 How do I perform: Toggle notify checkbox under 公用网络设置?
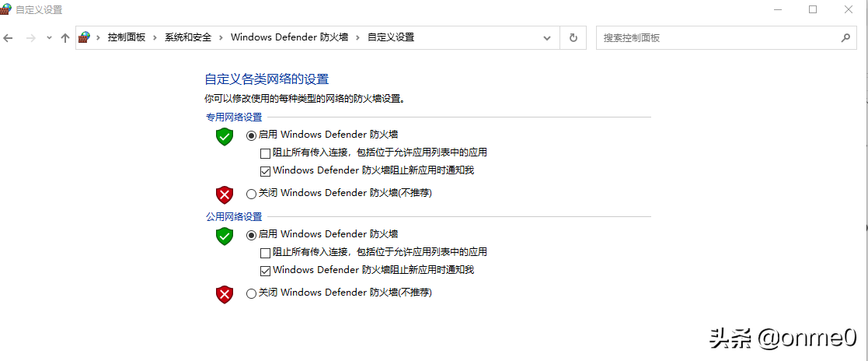pyautogui.click(x=265, y=271)
